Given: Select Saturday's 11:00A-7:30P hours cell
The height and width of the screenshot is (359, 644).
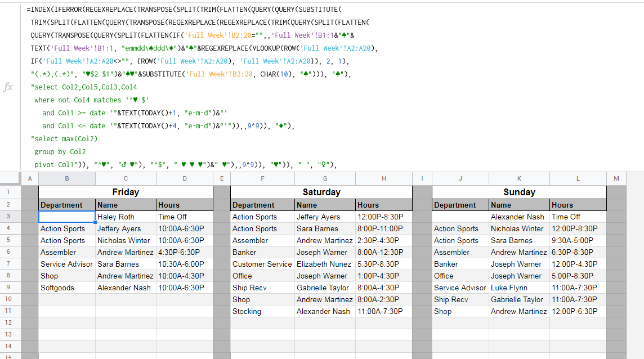Looking at the screenshot, I should pyautogui.click(x=383, y=311).
